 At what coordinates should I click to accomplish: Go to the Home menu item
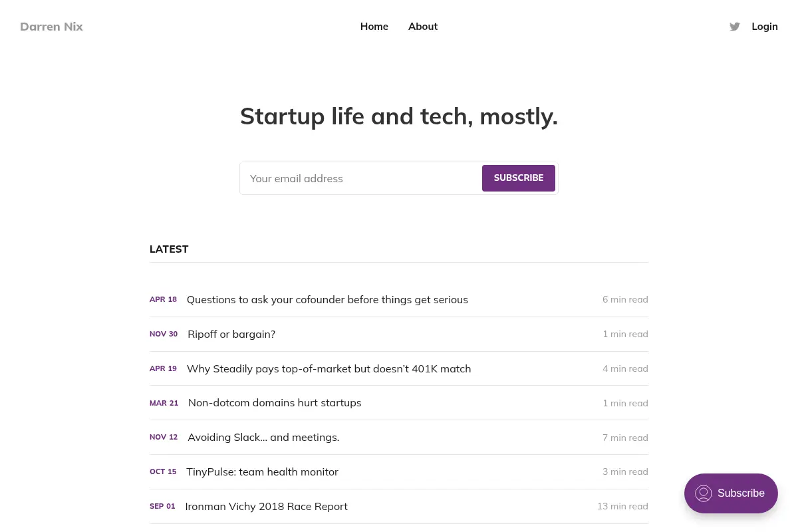tap(374, 27)
